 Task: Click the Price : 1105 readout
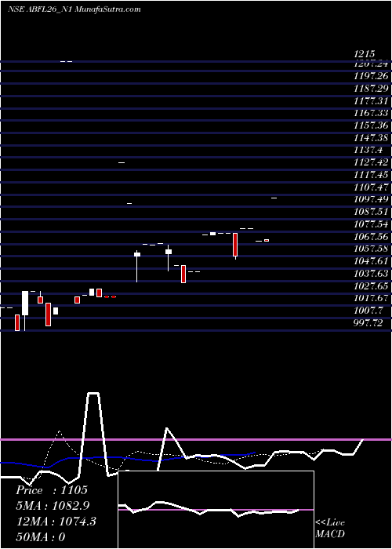[x=52, y=490]
